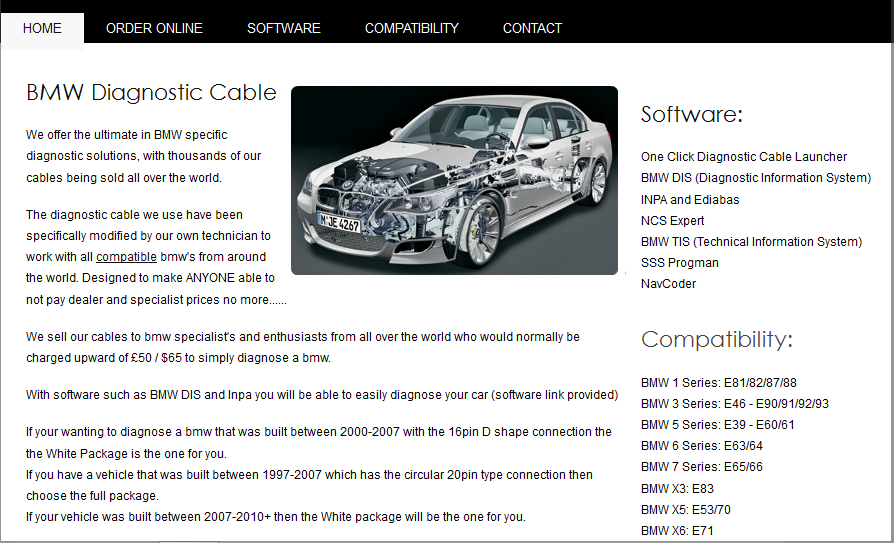894x543 pixels.
Task: Open the HOME navigation tab
Action: [x=42, y=29]
